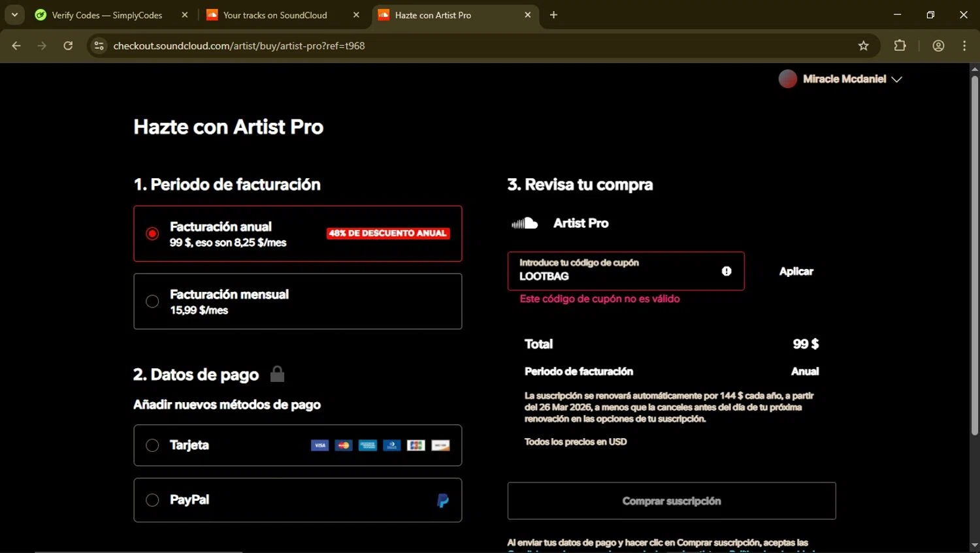Click the Total 99 $ amount
This screenshot has height=553, width=980.
[x=806, y=344]
